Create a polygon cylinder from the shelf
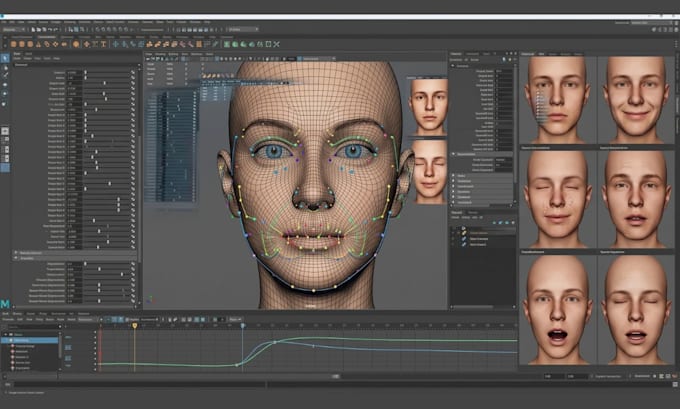 click(x=30, y=44)
